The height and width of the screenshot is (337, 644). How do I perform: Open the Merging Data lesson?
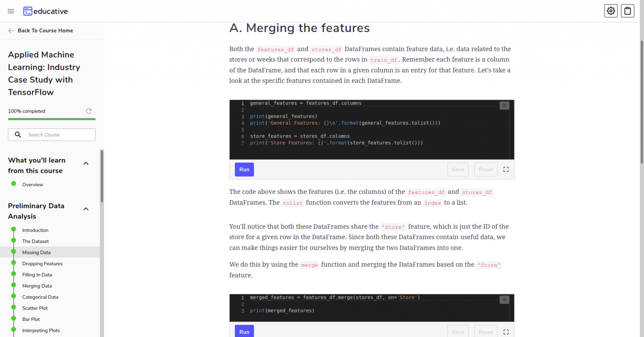click(x=37, y=286)
